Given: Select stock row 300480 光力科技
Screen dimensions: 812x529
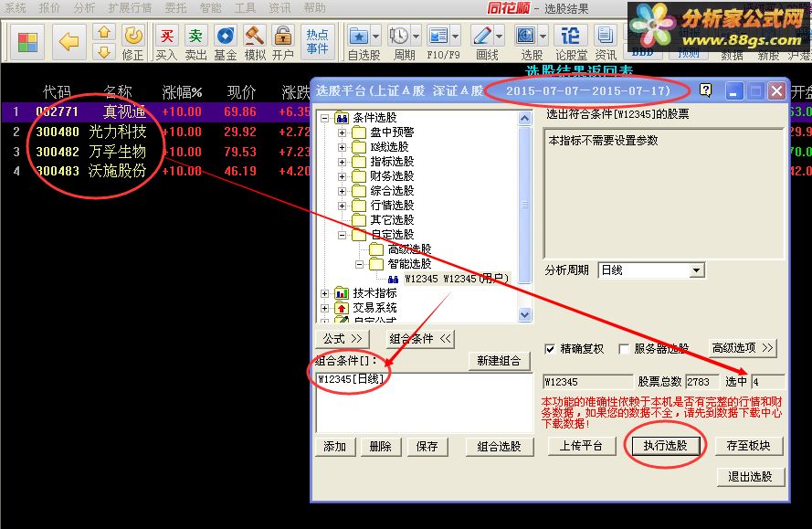Looking at the screenshot, I should coord(155,132).
